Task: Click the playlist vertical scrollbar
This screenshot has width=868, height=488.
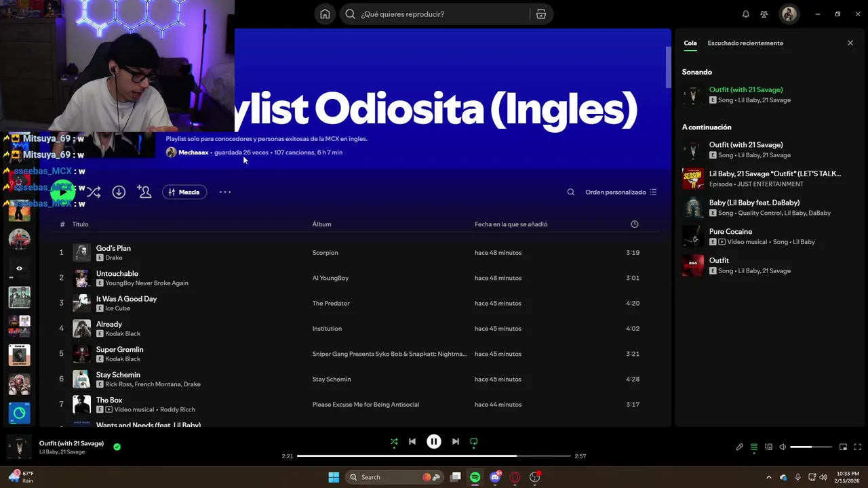Action: (668, 68)
